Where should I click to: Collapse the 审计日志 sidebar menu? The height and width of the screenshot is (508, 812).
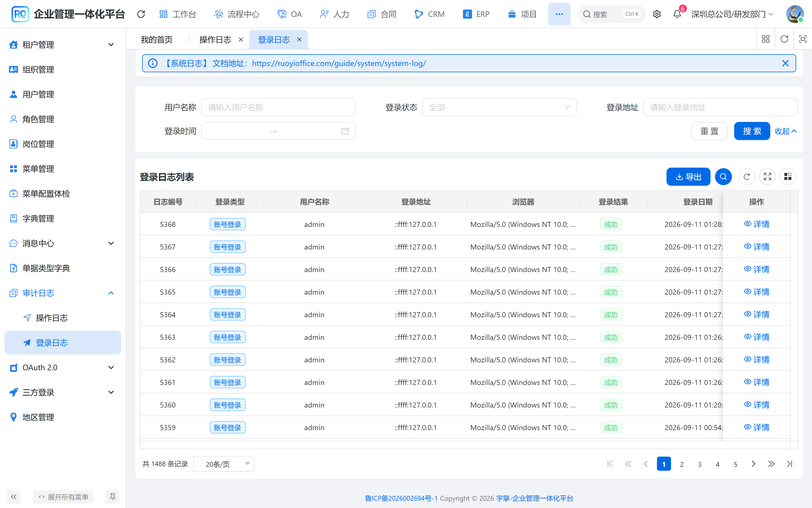[x=63, y=293]
